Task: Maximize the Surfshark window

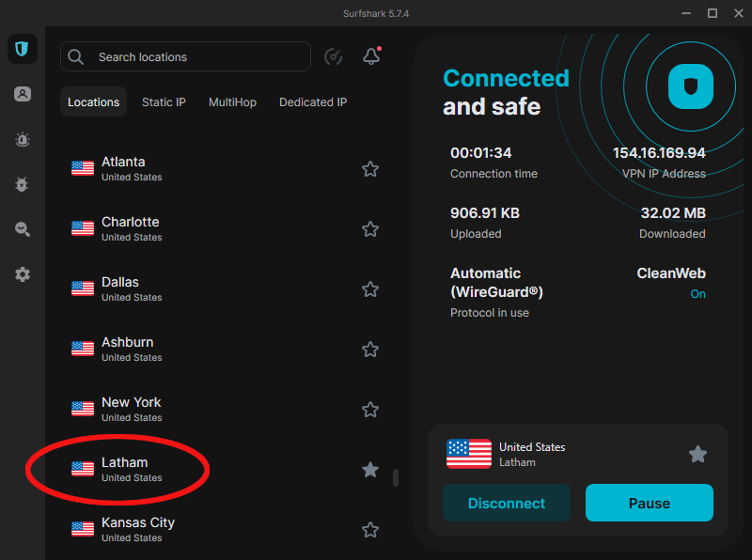Action: [713, 13]
